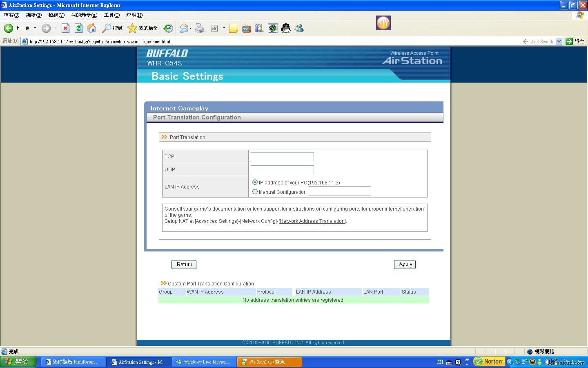
Task: Print page using printer icon
Action: coord(200,28)
